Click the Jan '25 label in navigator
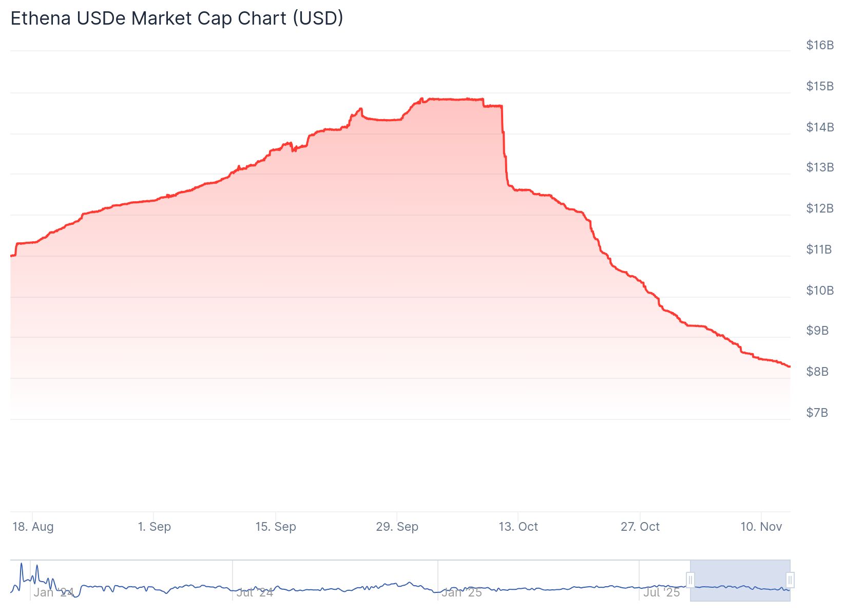 click(x=461, y=592)
